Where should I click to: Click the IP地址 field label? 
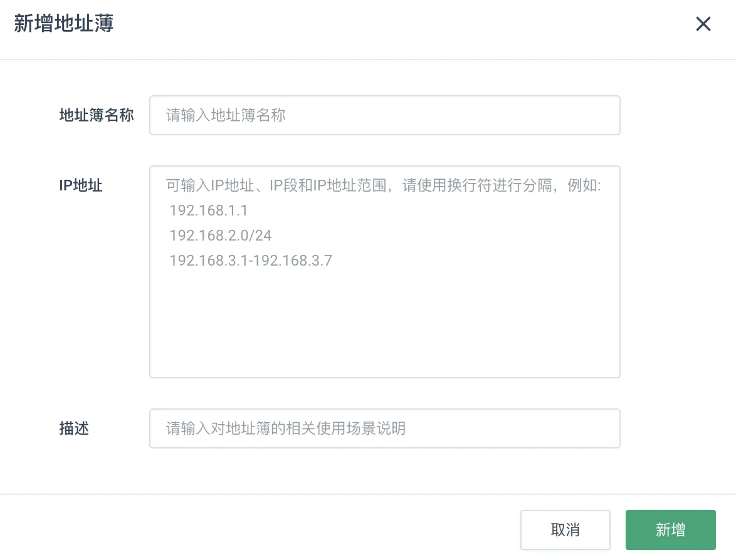tap(81, 185)
